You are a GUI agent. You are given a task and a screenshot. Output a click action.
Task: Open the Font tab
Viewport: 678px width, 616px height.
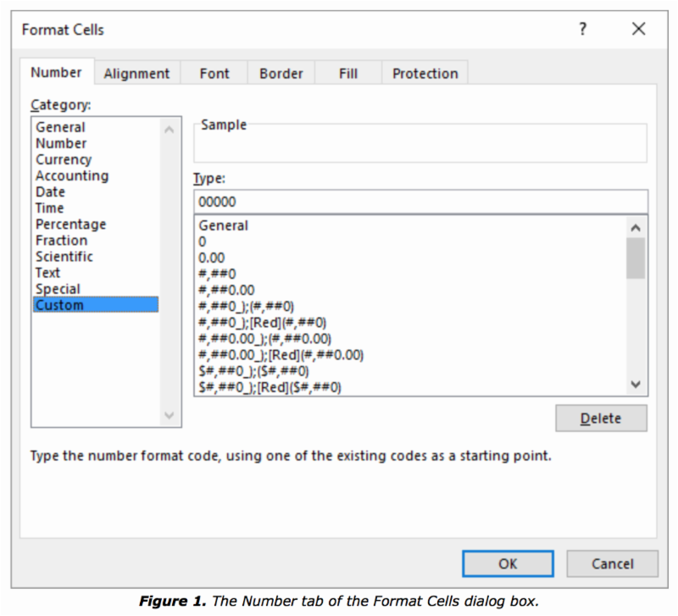tap(214, 74)
